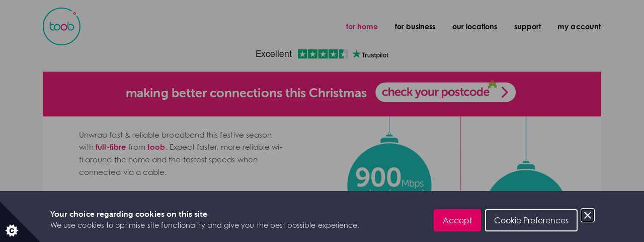
Task: Click the Christmas connections pink banner
Action: [322, 94]
